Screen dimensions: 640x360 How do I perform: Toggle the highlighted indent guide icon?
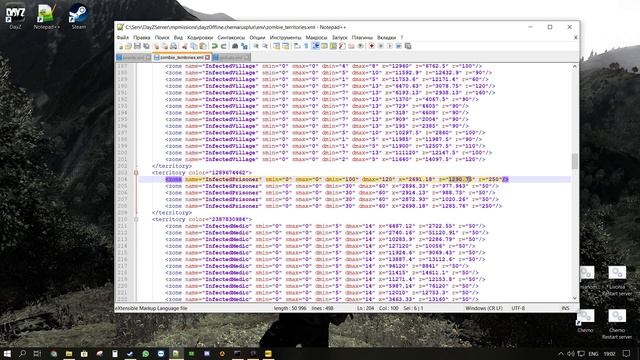point(315,46)
